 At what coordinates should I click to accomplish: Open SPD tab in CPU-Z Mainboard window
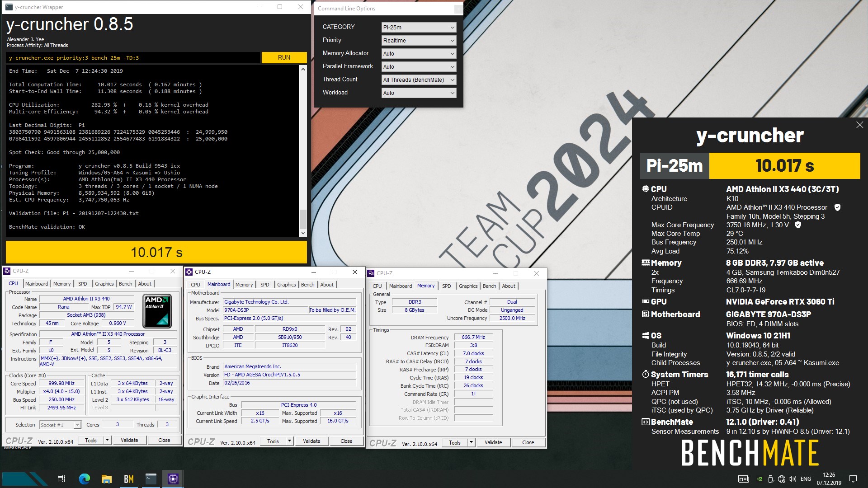pyautogui.click(x=265, y=285)
